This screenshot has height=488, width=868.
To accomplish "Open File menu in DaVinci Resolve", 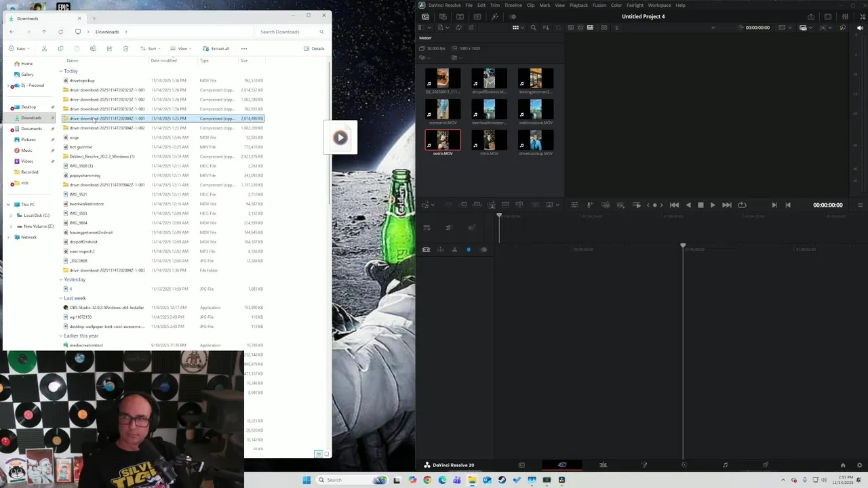I will 469,5.
